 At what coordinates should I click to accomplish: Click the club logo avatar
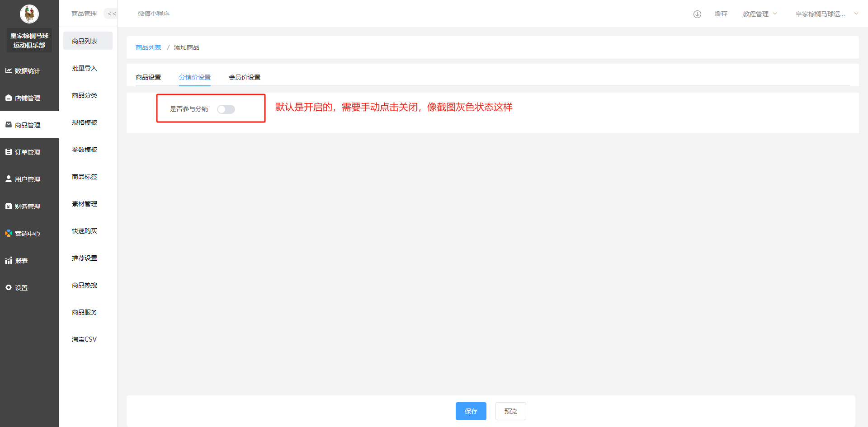(29, 14)
